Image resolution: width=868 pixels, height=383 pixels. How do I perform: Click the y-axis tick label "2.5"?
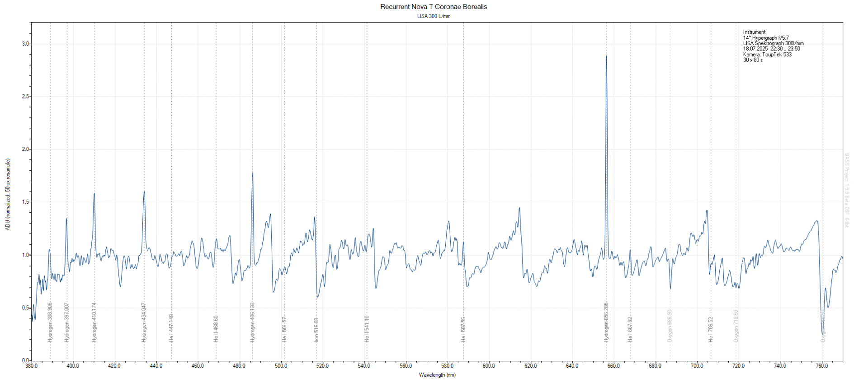(25, 97)
